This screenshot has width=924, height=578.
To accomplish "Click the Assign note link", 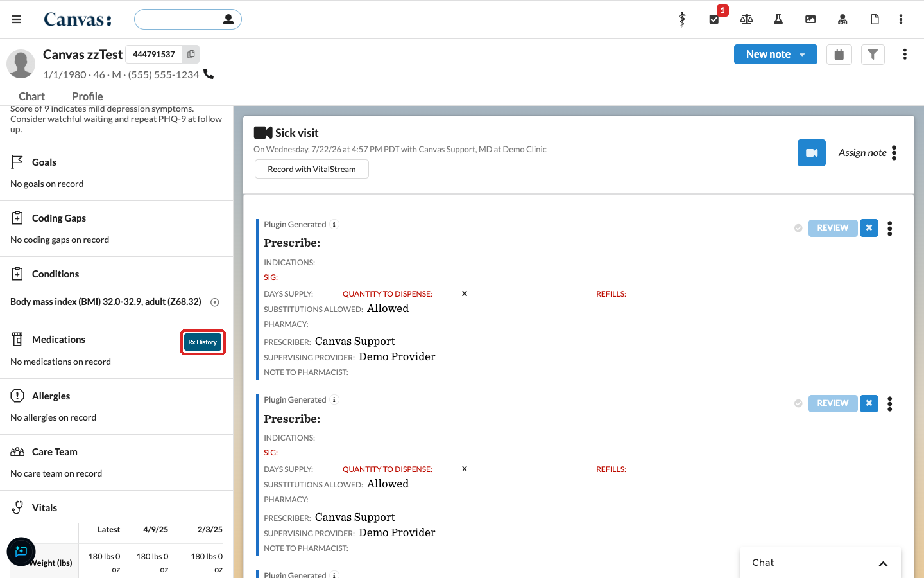I will tap(862, 153).
